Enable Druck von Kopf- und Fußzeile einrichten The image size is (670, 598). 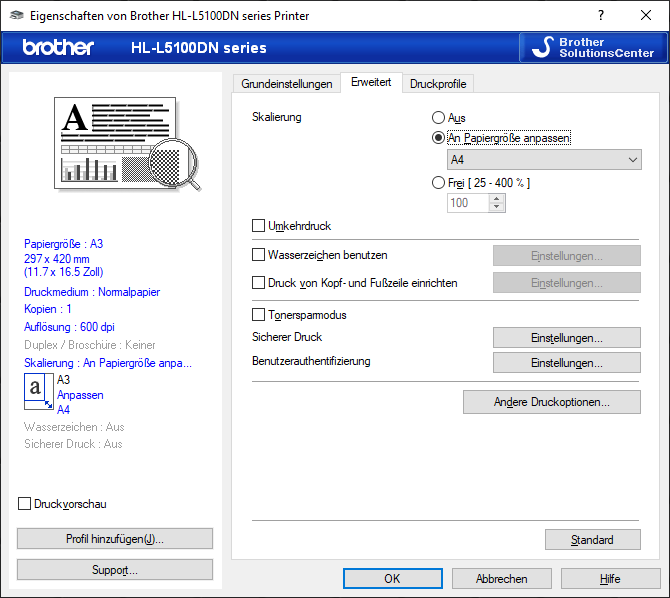[x=259, y=283]
